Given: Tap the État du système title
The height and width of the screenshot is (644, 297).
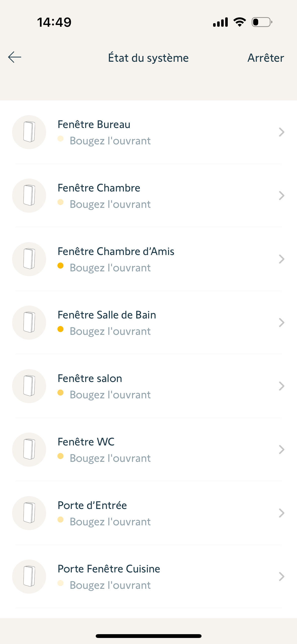Looking at the screenshot, I should [148, 58].
